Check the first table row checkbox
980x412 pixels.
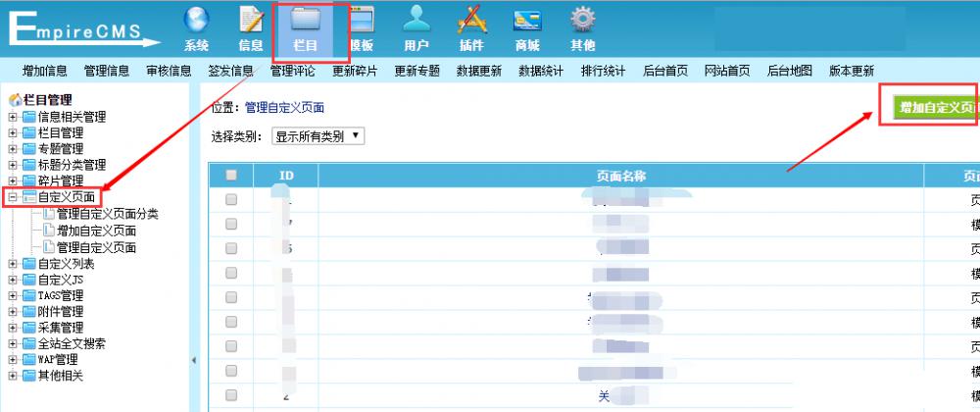(231, 199)
